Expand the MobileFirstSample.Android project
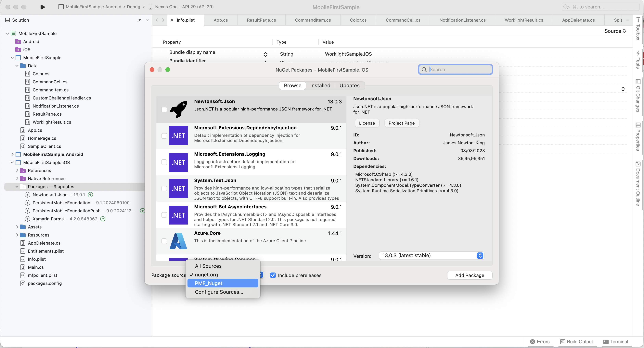 click(12, 154)
